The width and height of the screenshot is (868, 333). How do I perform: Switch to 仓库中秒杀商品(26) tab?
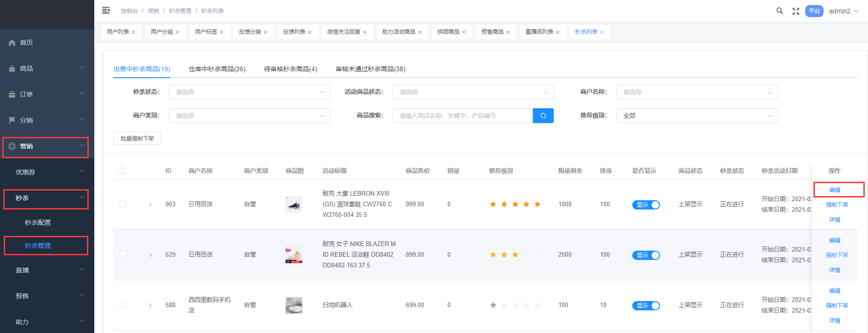[x=217, y=69]
